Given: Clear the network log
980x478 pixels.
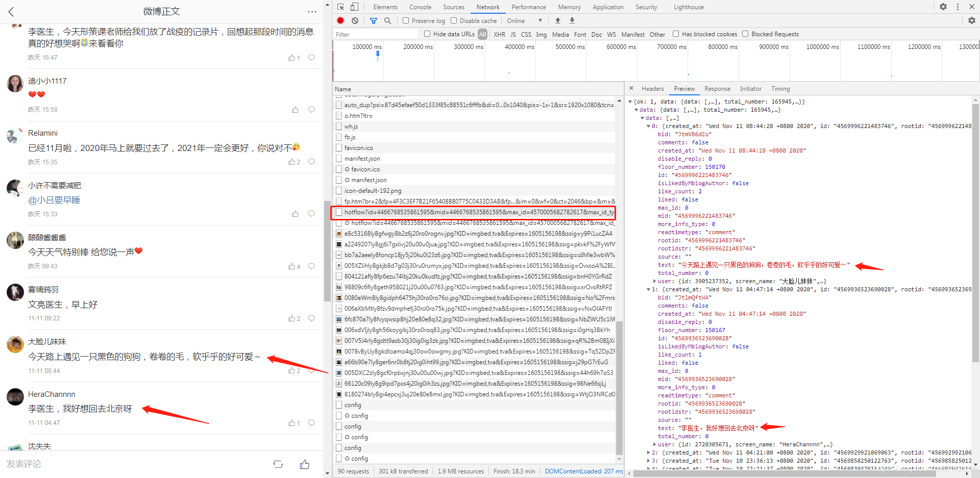Looking at the screenshot, I should pyautogui.click(x=355, y=20).
